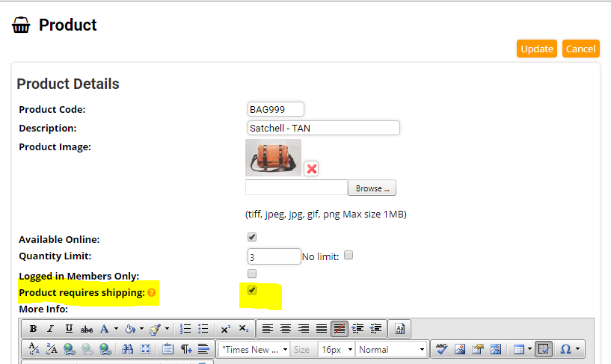
Task: Insert a numbered list
Action: (x=185, y=329)
